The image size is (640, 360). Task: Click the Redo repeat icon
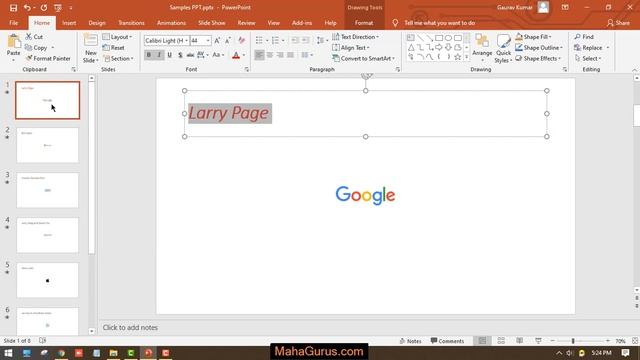coord(44,8)
